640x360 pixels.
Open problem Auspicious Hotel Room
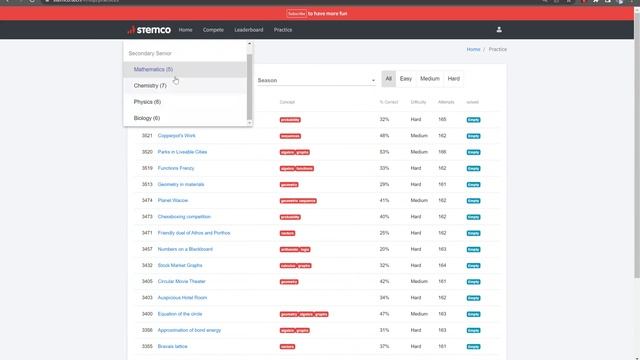[182, 298]
